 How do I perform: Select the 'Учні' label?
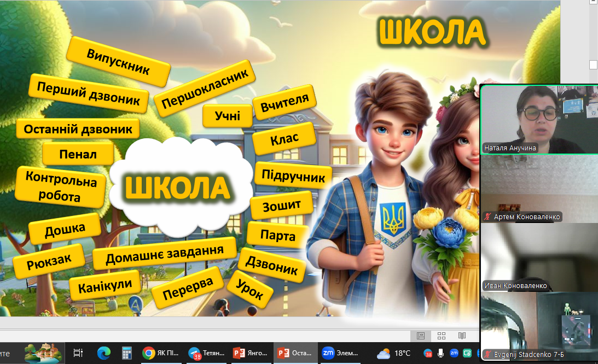point(228,115)
